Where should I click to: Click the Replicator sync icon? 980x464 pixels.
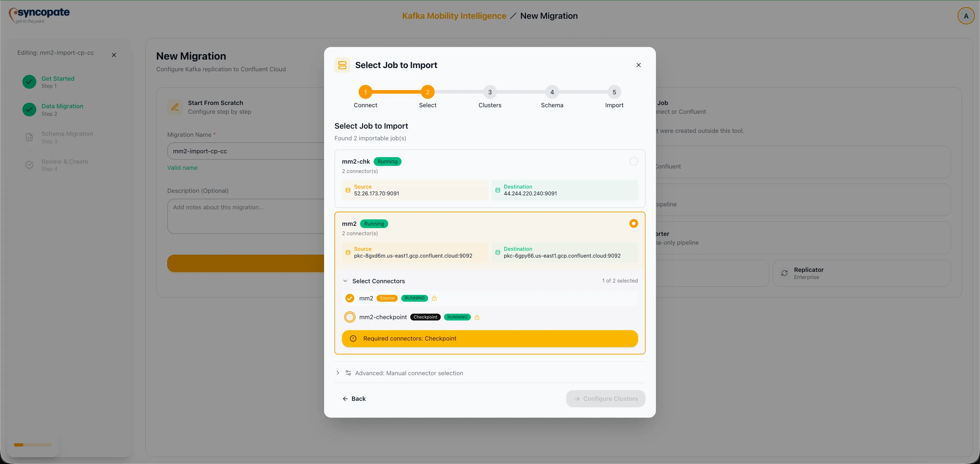[x=785, y=273]
